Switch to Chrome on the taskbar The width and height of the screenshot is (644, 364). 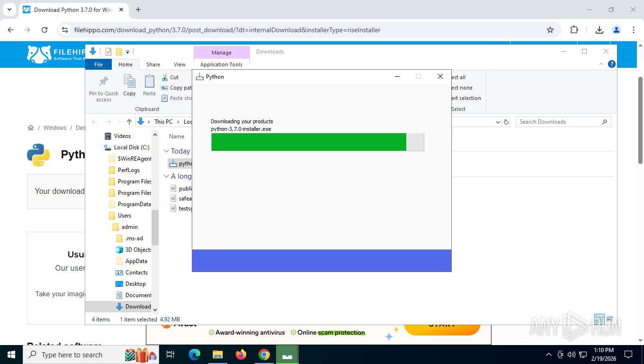[264, 355]
